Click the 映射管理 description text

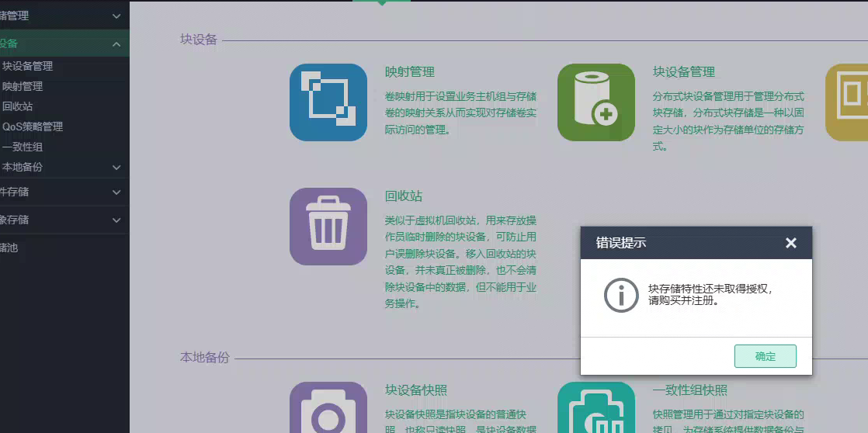click(x=460, y=113)
